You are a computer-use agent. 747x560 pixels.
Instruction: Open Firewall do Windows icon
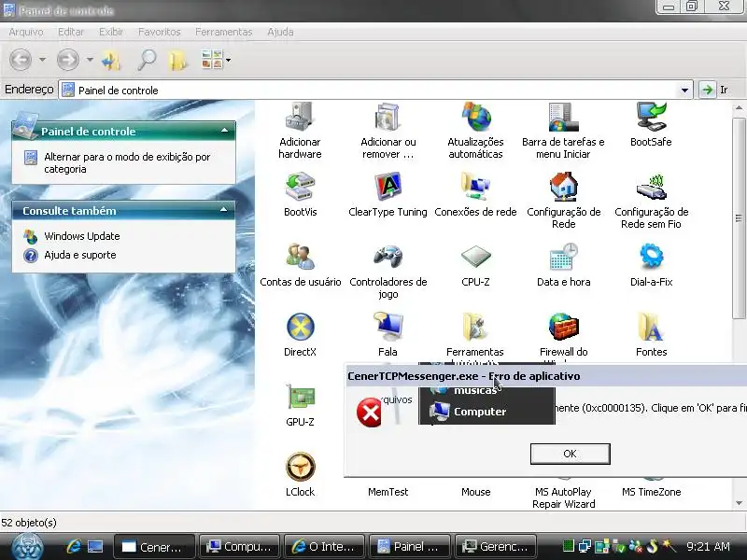564,327
